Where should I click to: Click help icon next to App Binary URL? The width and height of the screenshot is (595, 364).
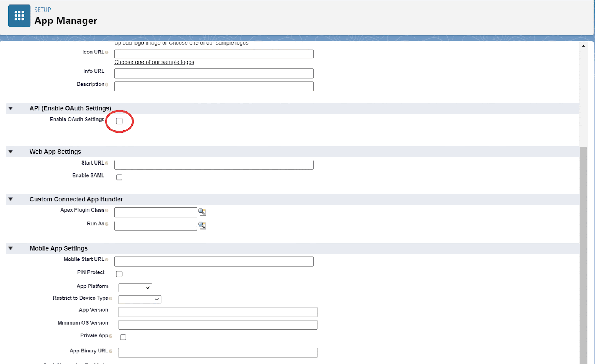pos(110,351)
